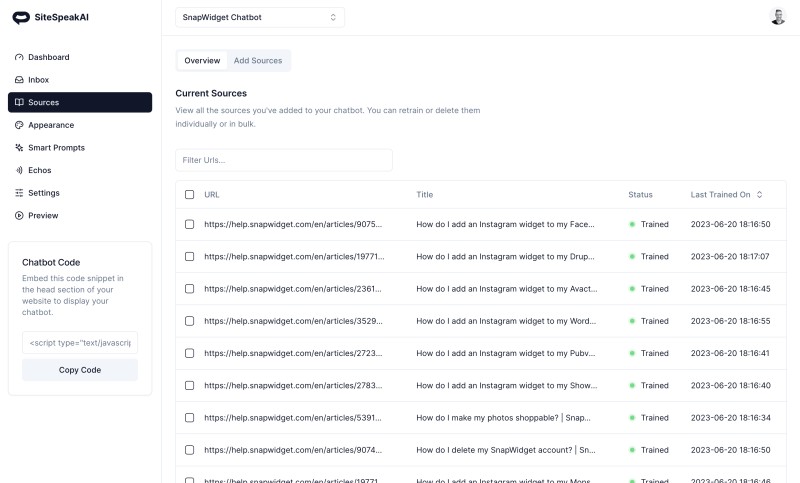Check the articles/2361 row checkbox

pos(189,289)
